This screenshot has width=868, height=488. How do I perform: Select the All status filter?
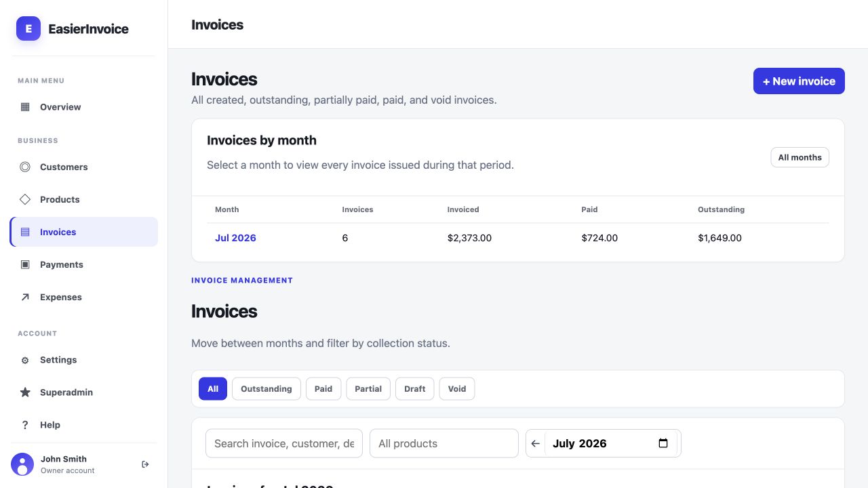213,389
